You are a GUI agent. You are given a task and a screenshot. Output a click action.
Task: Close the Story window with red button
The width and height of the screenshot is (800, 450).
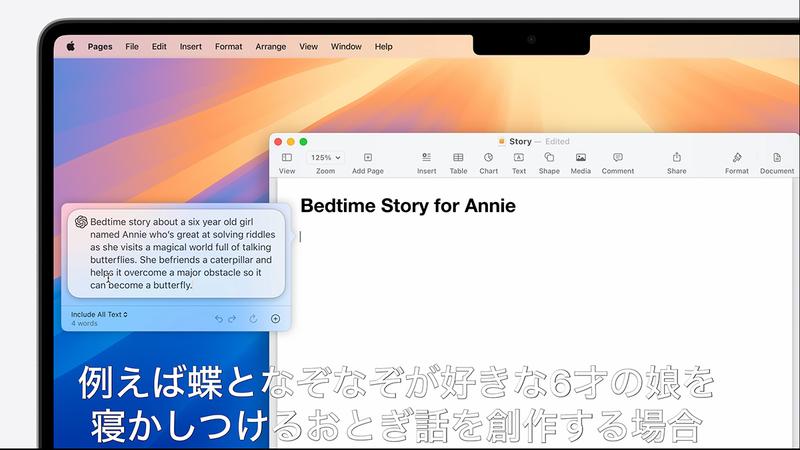pyautogui.click(x=278, y=141)
